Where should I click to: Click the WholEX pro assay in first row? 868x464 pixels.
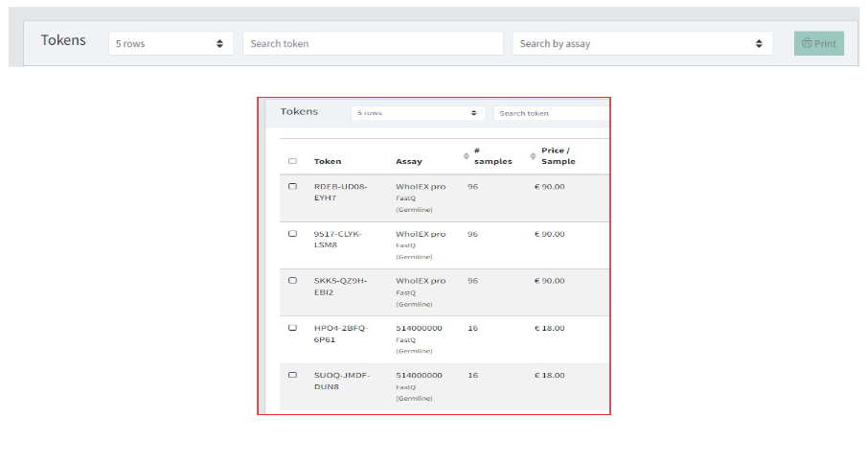(x=421, y=186)
